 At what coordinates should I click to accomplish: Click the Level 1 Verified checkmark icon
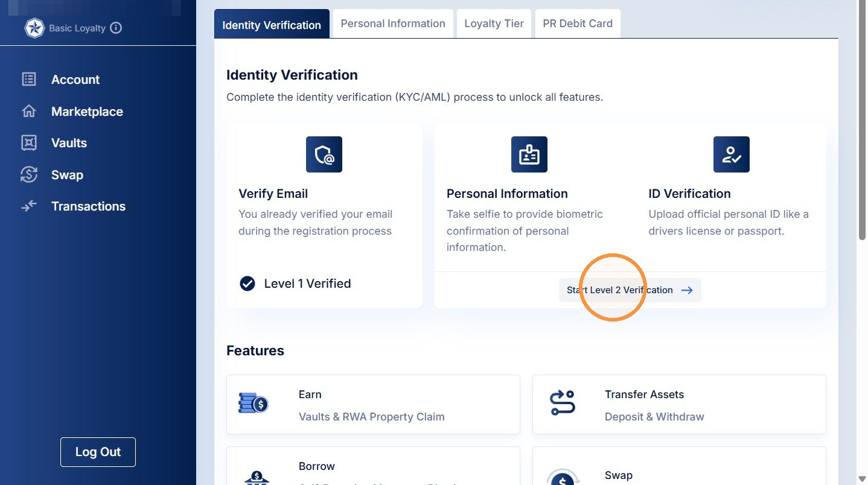click(247, 284)
